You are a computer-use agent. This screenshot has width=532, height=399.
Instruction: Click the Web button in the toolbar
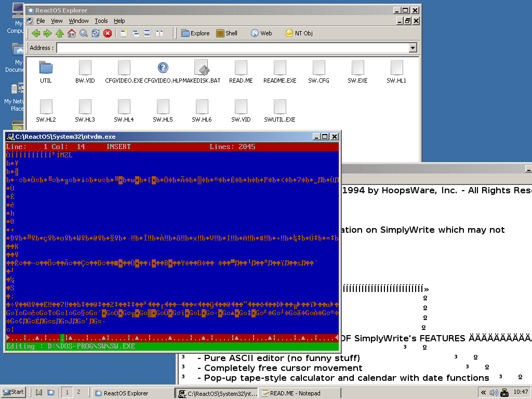pyautogui.click(x=262, y=33)
